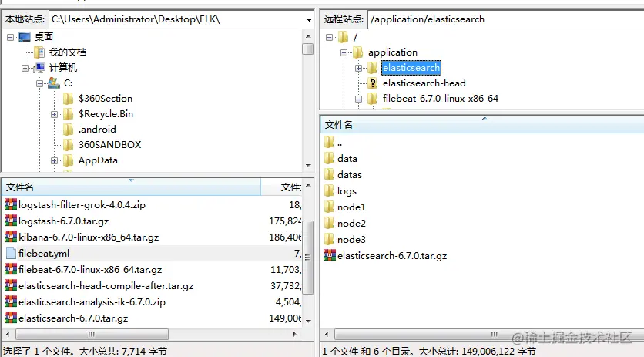Click the 我的文档 documents icon
The image size is (644, 357).
tap(39, 52)
